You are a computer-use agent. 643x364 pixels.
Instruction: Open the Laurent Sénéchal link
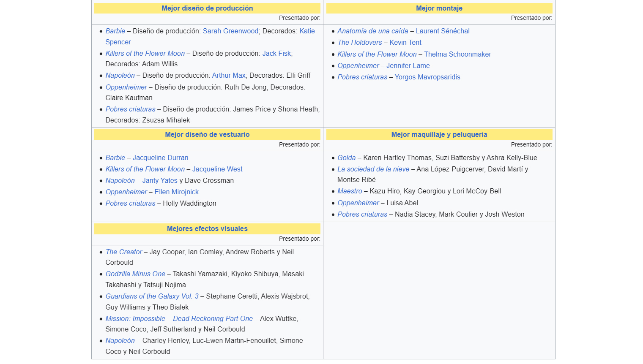point(443,31)
